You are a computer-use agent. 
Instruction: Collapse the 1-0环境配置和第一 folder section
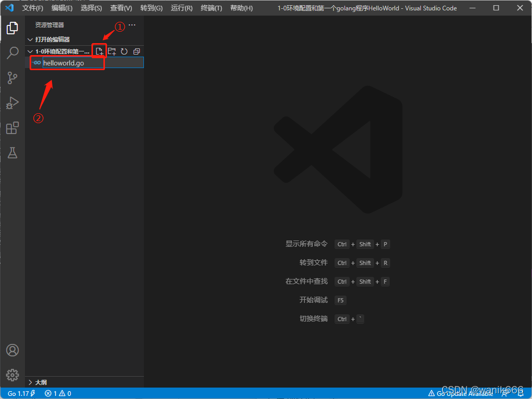58,51
